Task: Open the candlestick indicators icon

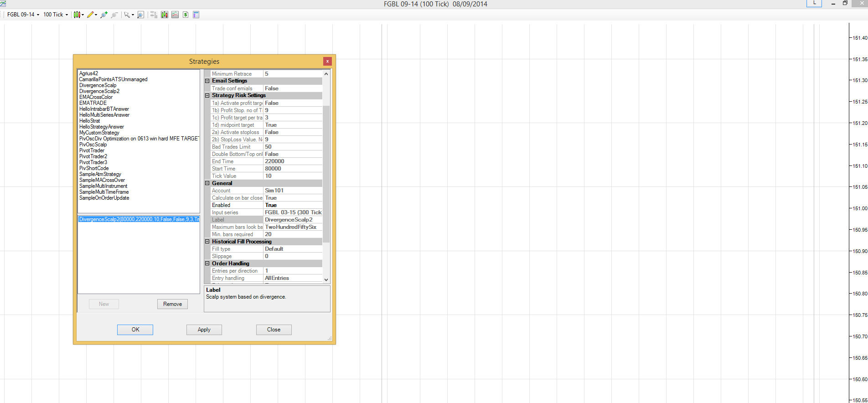Action: click(x=165, y=15)
